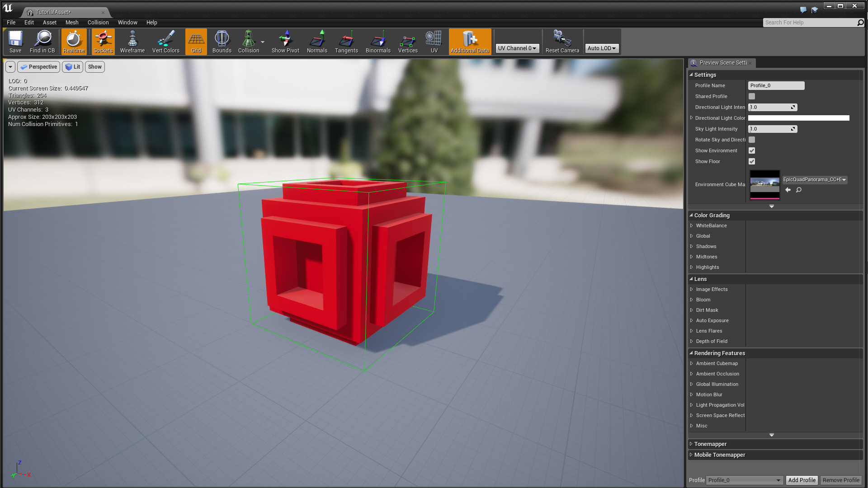Toggle Realtime rendering in the toolbar
The width and height of the screenshot is (868, 488).
tap(74, 42)
